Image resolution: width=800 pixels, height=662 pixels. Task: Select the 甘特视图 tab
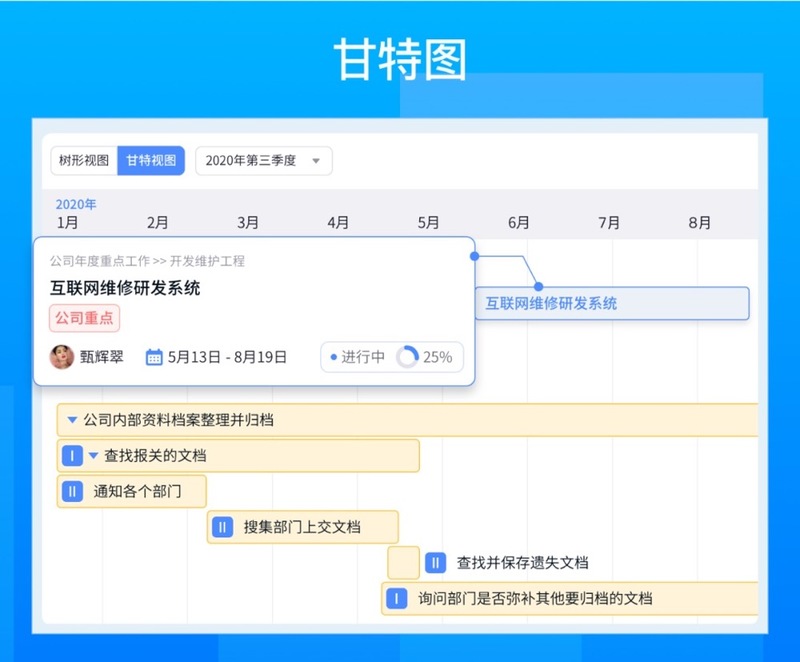click(x=151, y=160)
